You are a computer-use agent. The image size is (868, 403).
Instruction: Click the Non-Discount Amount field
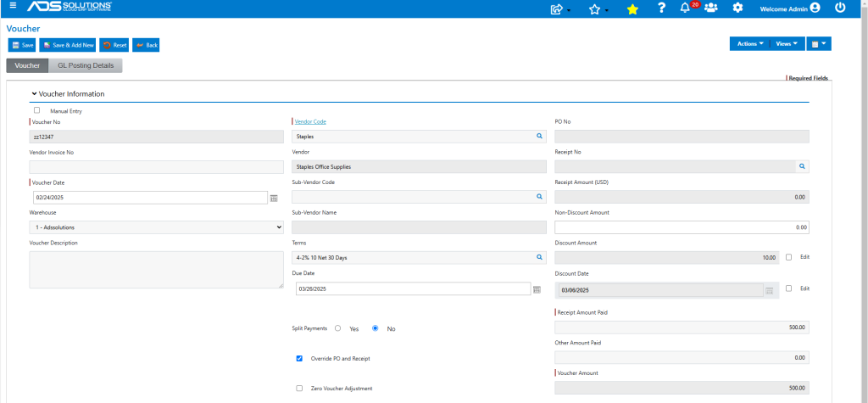682,227
